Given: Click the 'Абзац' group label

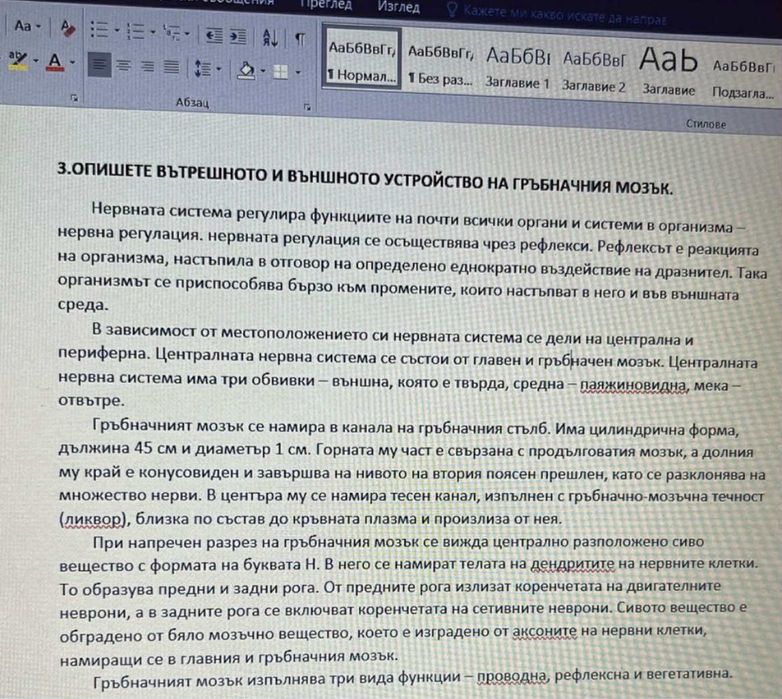Looking at the screenshot, I should 192,103.
